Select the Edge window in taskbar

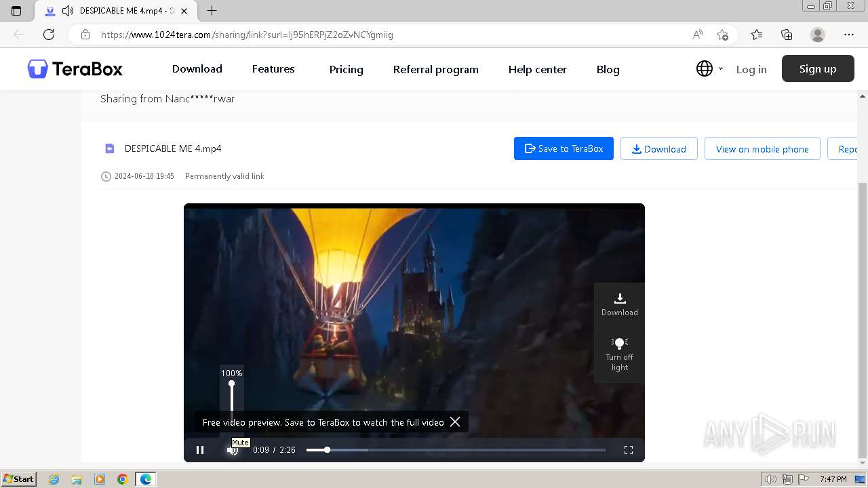[145, 479]
